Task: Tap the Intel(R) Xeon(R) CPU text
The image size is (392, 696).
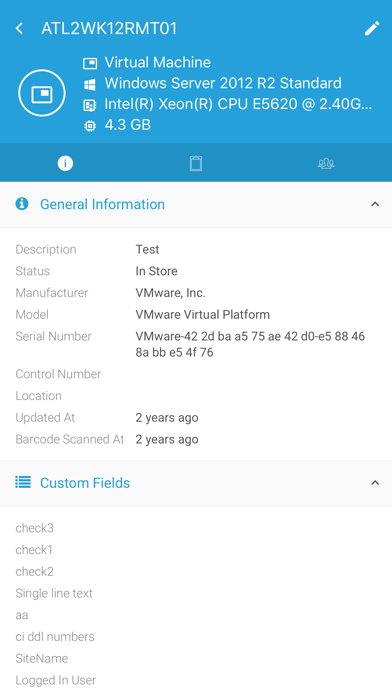Action: (x=238, y=104)
